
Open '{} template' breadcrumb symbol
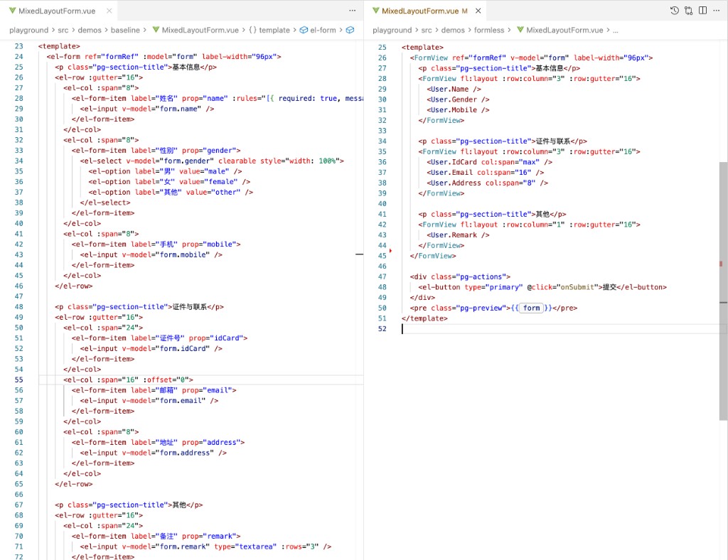269,30
